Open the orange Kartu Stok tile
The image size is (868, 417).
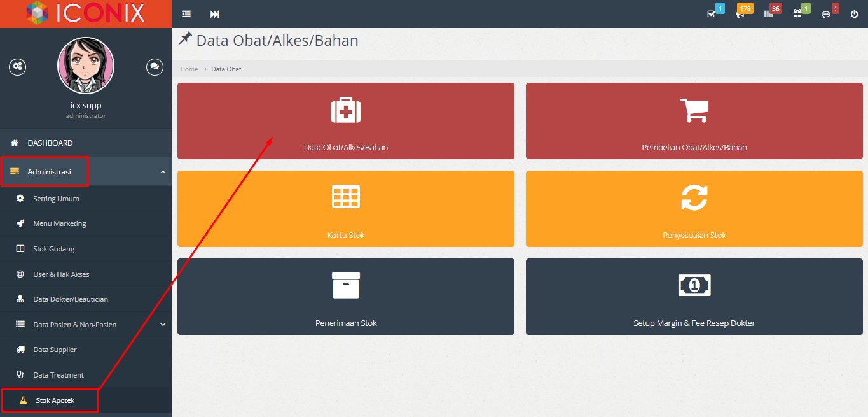[345, 209]
